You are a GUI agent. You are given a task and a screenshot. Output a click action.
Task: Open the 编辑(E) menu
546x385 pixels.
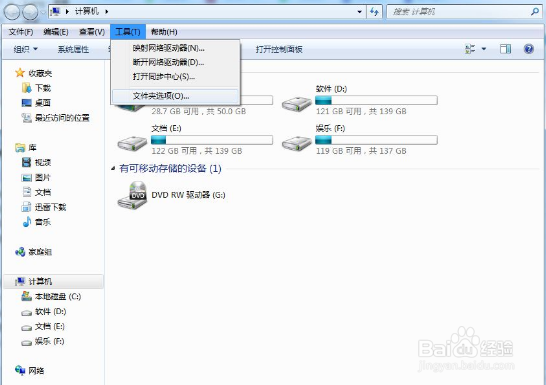56,32
